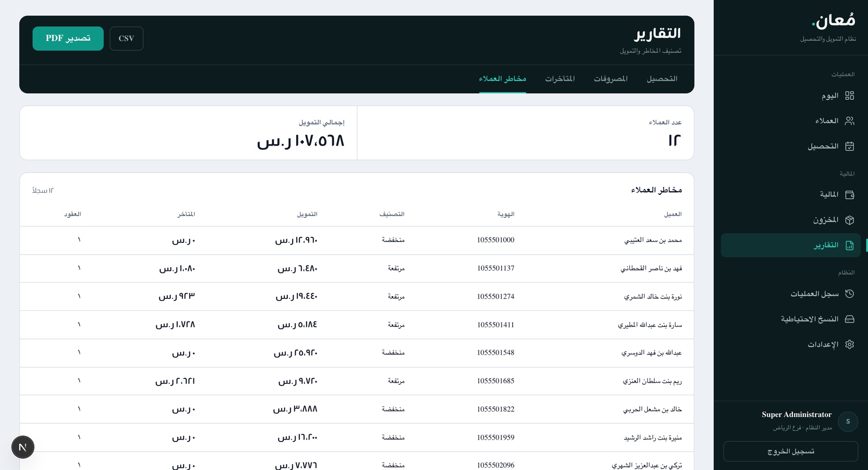Click the ID number 1055501959

click(x=496, y=437)
